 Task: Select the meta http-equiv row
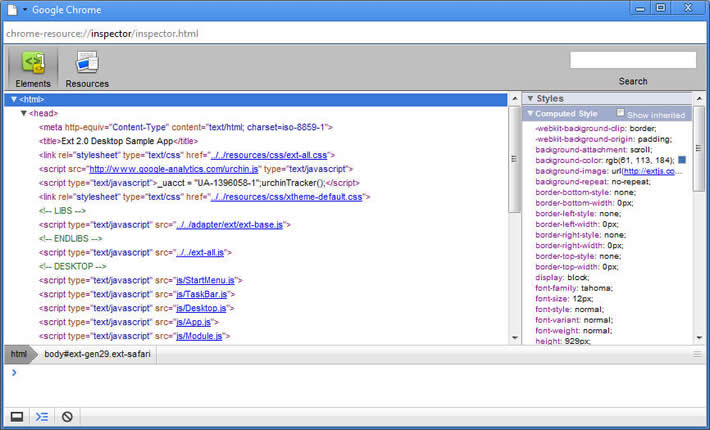(186, 128)
